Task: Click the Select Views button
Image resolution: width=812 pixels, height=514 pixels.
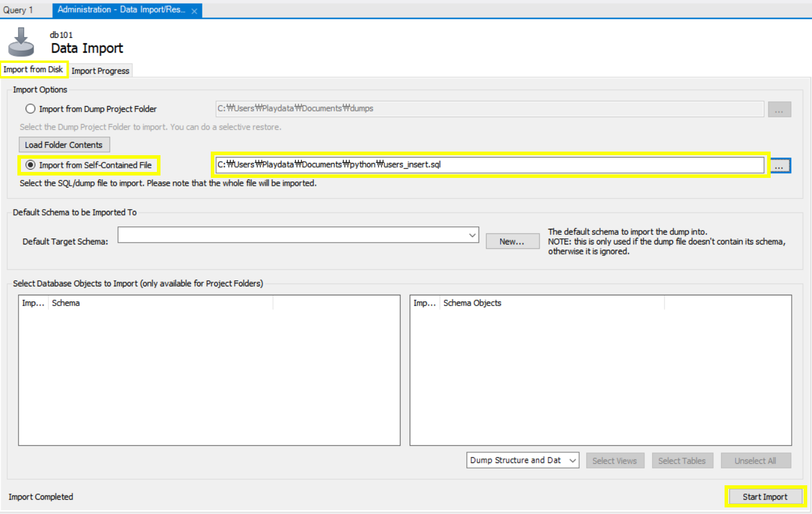Action: pos(614,461)
